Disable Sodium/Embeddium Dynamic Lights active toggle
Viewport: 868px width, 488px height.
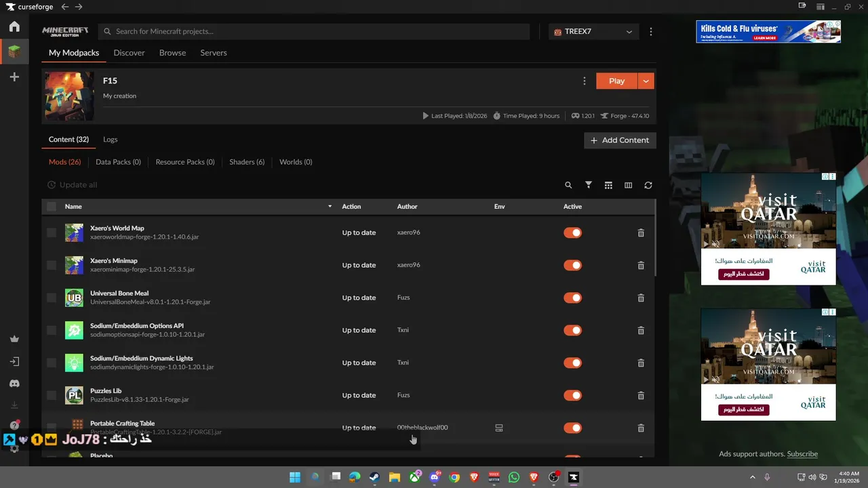point(572,363)
